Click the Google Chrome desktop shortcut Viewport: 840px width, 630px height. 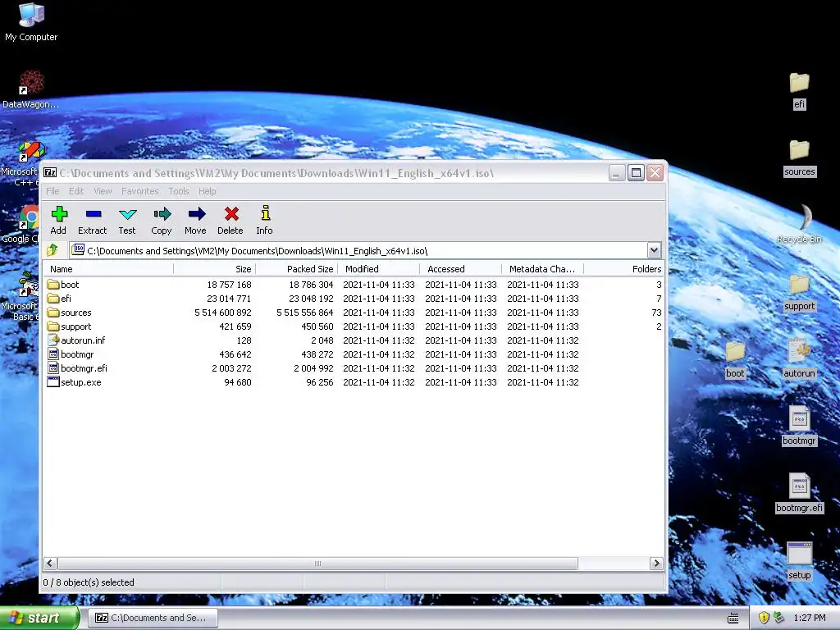click(21, 224)
